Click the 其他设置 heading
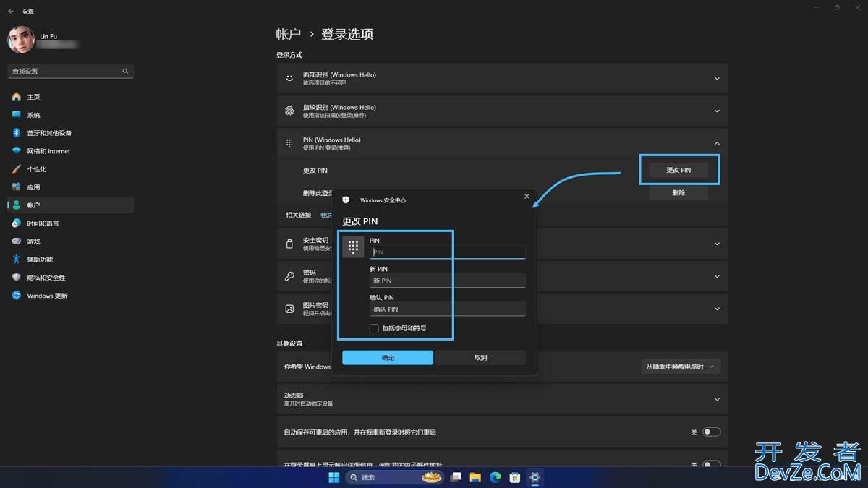Screen dimensions: 868x488 click(x=289, y=343)
